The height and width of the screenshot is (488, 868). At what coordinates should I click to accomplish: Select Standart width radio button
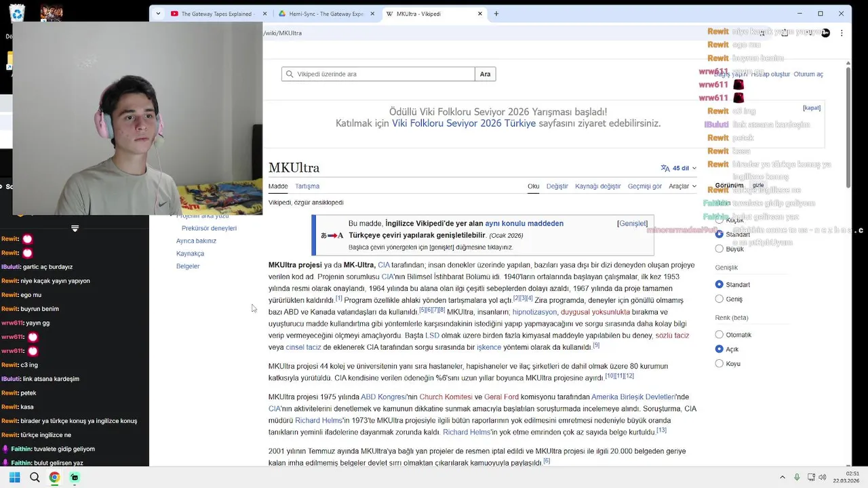tap(719, 285)
